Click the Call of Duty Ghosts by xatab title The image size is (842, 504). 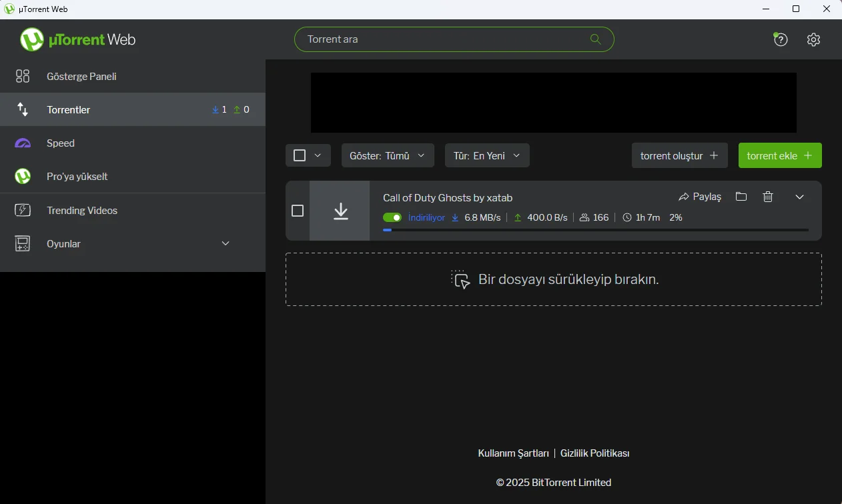448,198
